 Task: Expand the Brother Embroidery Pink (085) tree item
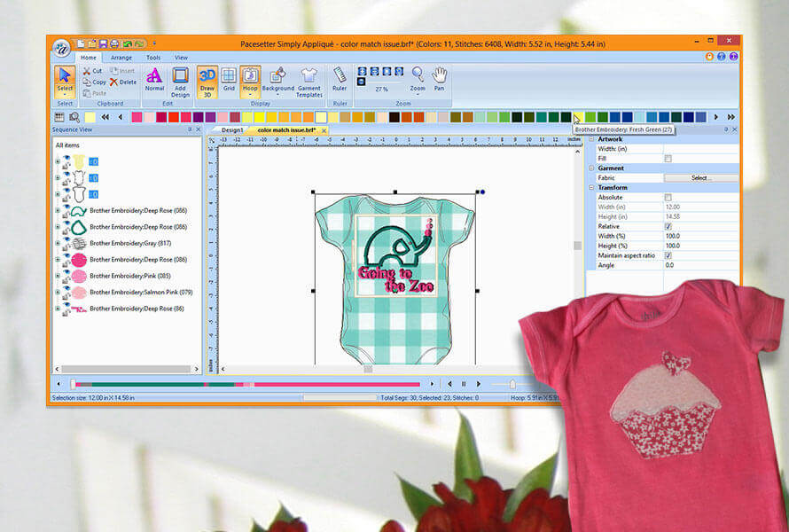[58, 277]
